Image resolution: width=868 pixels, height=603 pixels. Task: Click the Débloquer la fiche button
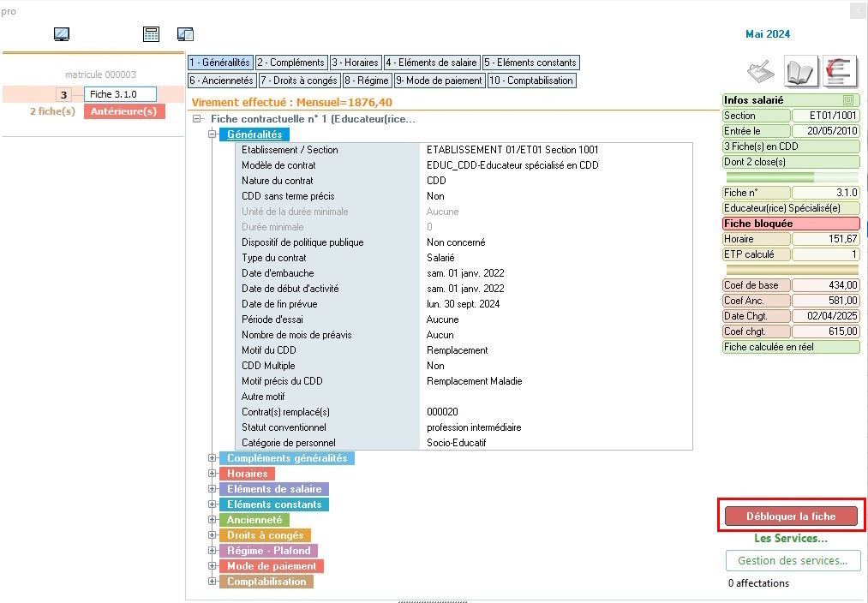pyautogui.click(x=791, y=516)
